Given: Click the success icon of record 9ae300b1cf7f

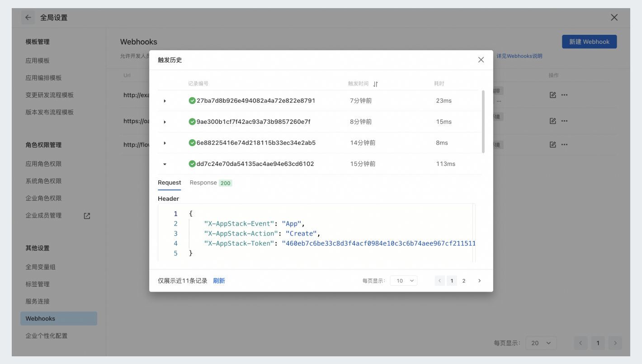Looking at the screenshot, I should click(x=192, y=122).
